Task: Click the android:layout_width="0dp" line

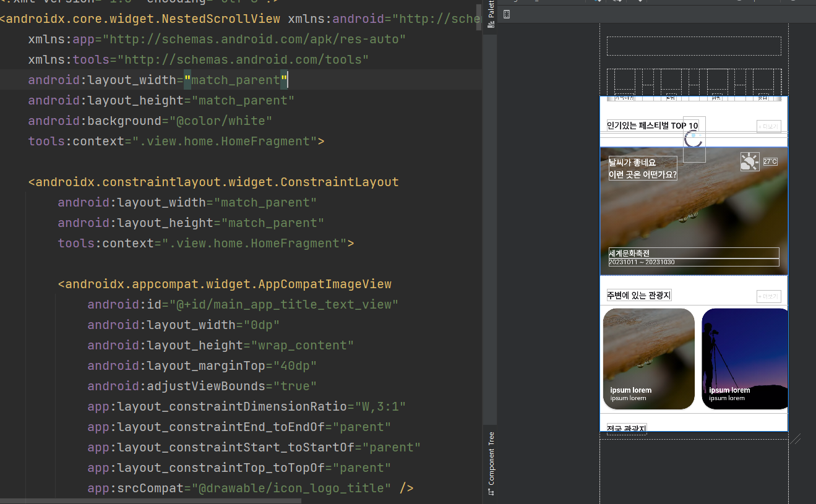Action: (184, 325)
